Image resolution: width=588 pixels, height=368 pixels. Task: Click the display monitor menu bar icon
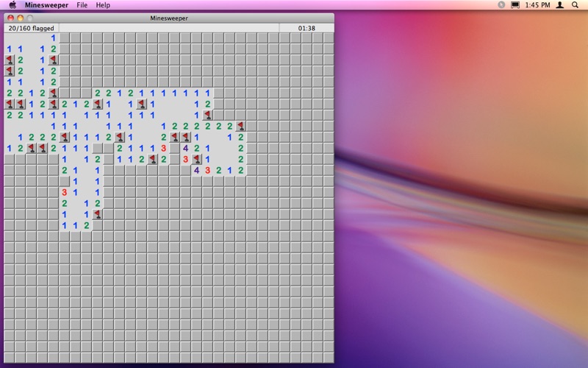pyautogui.click(x=515, y=5)
